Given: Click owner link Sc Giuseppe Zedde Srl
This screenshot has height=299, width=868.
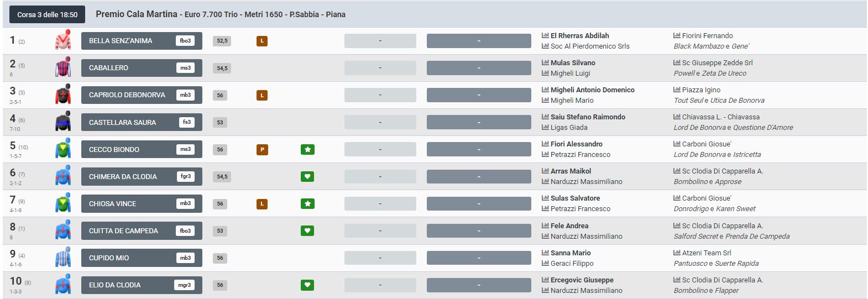Looking at the screenshot, I should [717, 62].
